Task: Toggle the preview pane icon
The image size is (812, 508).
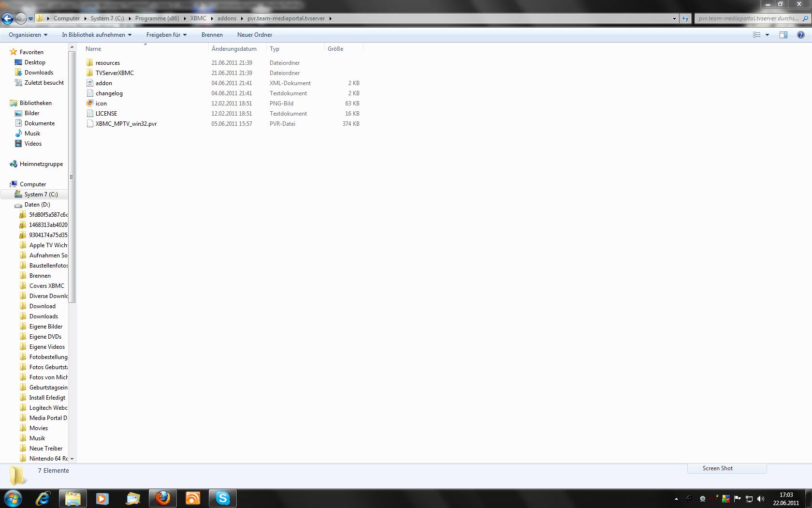Action: 783,35
